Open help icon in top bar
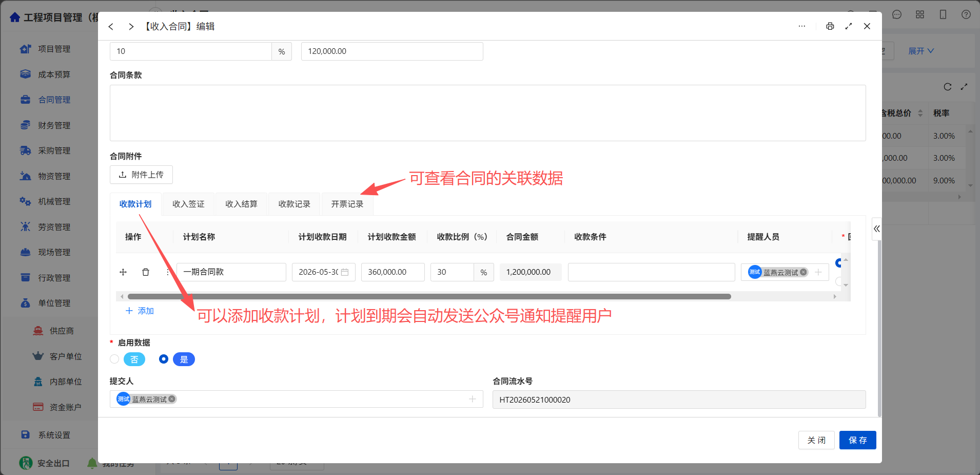Viewport: 980px width, 475px height. pyautogui.click(x=966, y=14)
